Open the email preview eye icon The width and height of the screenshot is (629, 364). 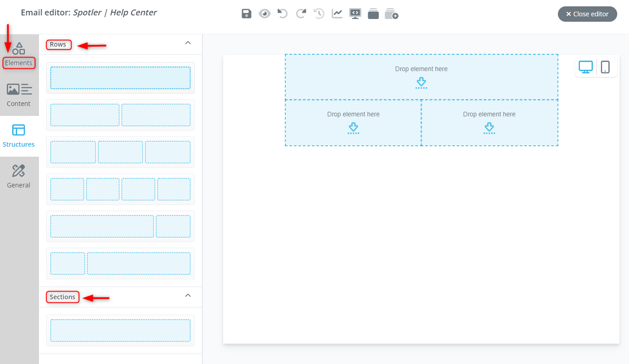264,14
